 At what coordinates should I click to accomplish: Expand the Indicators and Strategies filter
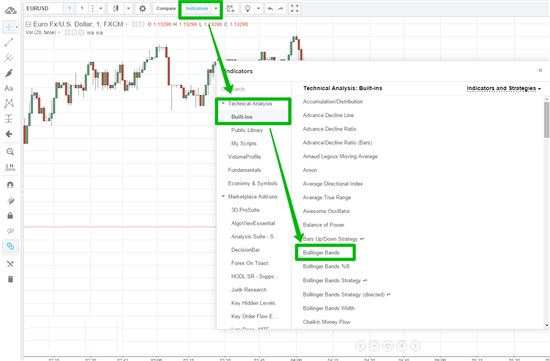click(503, 88)
